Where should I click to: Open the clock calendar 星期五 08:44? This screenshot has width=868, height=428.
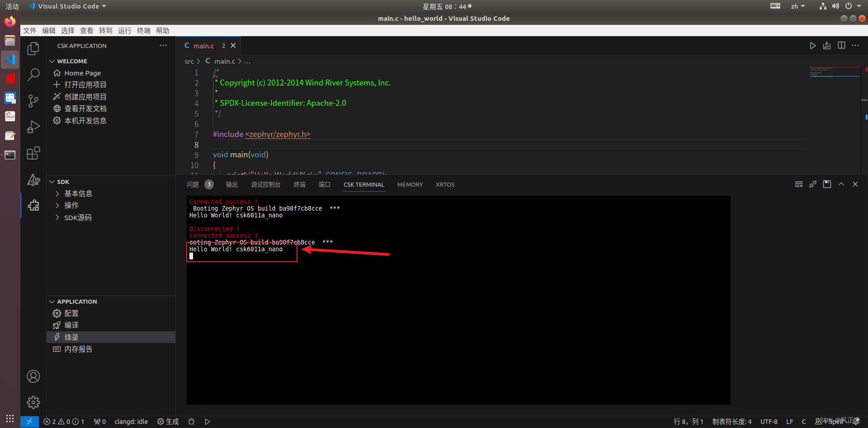click(x=447, y=6)
